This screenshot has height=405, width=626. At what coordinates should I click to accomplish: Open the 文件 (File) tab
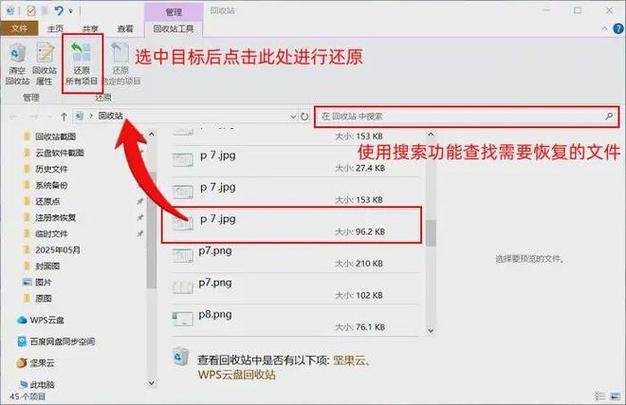pyautogui.click(x=19, y=28)
